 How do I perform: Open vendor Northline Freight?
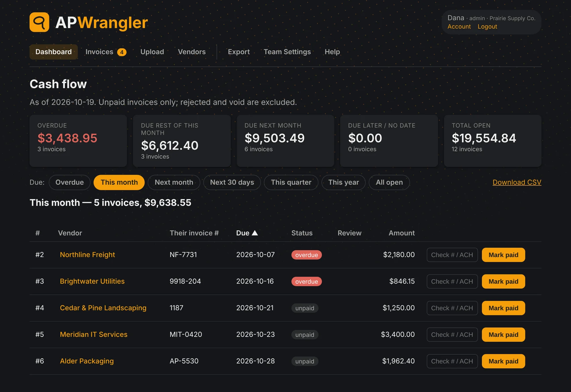87,255
